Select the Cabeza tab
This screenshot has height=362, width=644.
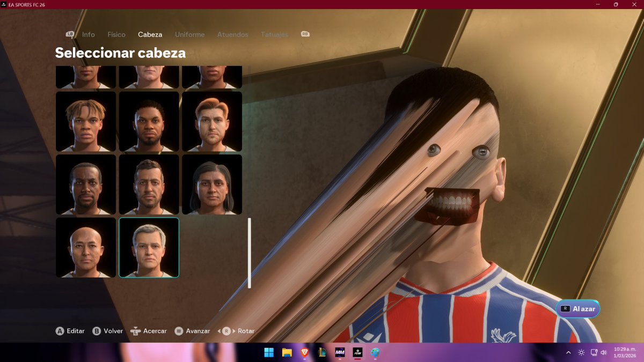coord(150,34)
